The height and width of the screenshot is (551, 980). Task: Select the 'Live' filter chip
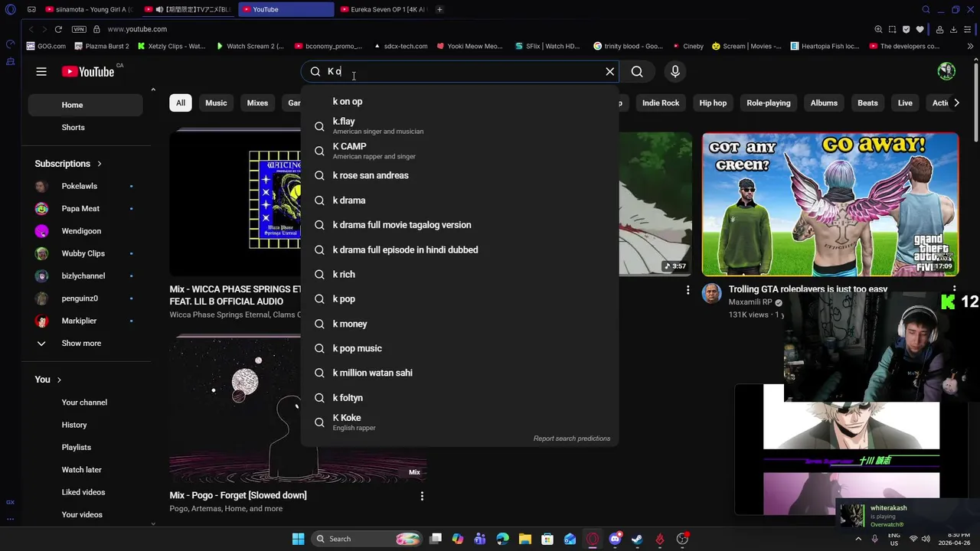click(x=905, y=103)
